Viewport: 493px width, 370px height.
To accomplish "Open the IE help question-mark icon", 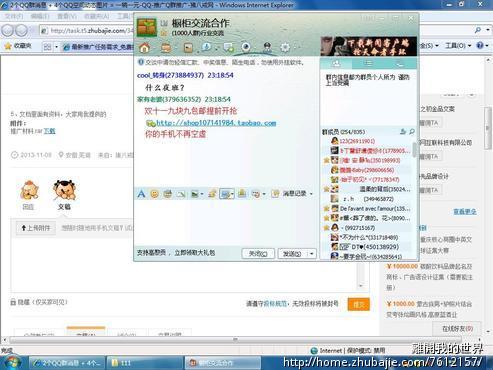I will tap(480, 45).
